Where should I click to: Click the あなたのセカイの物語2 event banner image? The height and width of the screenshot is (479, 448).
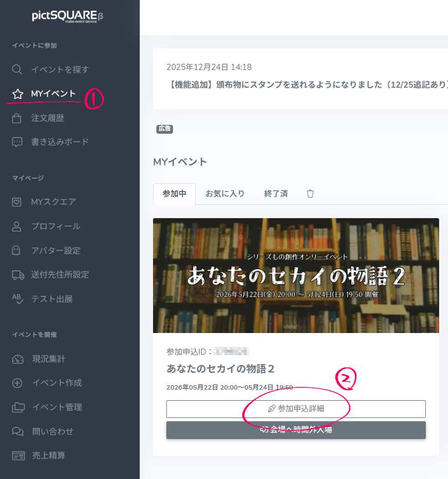[296, 275]
